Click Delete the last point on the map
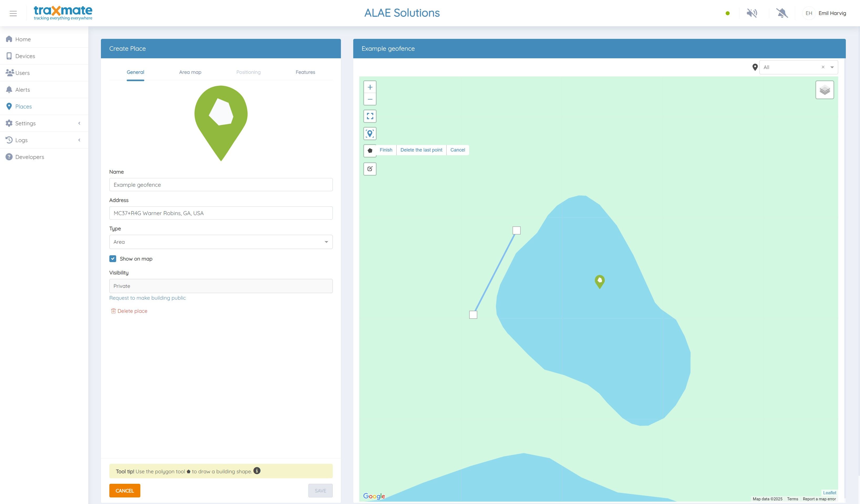This screenshot has height=504, width=860. click(421, 150)
